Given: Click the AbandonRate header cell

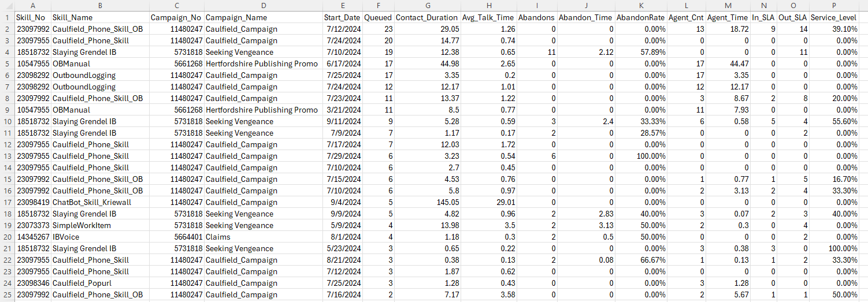Looking at the screenshot, I should (641, 17).
